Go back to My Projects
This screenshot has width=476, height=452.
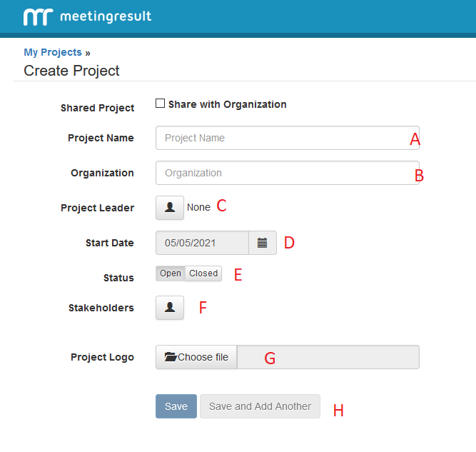tap(53, 52)
